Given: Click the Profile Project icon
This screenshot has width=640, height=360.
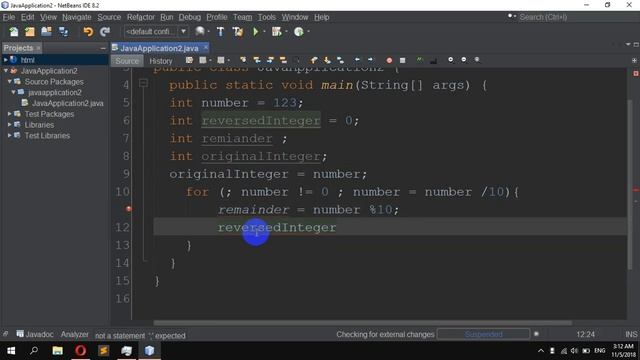Looking at the screenshot, I should click(299, 31).
